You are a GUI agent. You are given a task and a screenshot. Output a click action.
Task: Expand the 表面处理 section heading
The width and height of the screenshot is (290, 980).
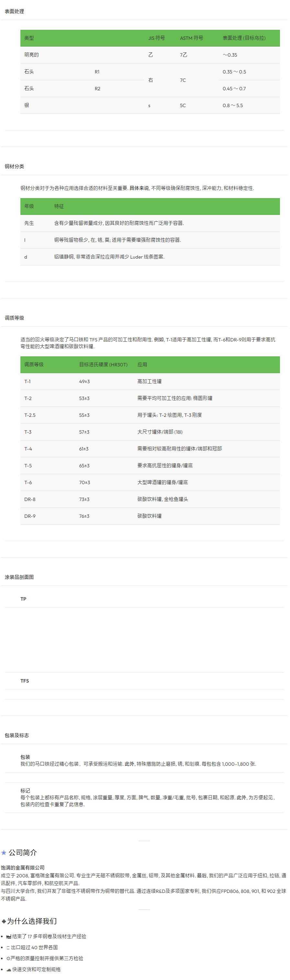[x=15, y=11]
